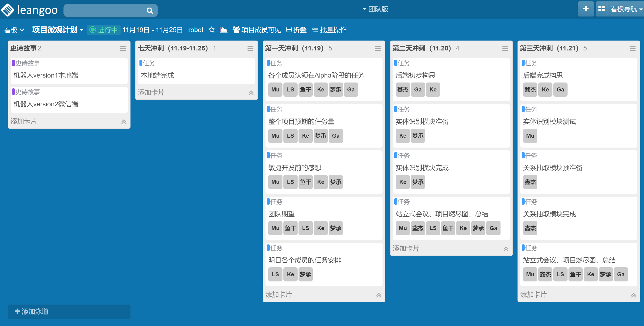The height and width of the screenshot is (326, 644).
Task: Open the burndown chart icon
Action: click(223, 30)
